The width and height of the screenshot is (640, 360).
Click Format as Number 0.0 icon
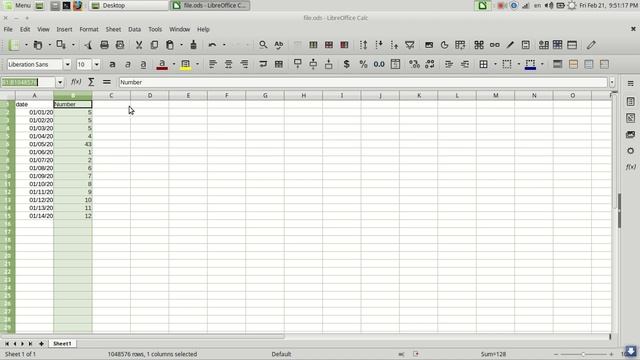click(379, 64)
